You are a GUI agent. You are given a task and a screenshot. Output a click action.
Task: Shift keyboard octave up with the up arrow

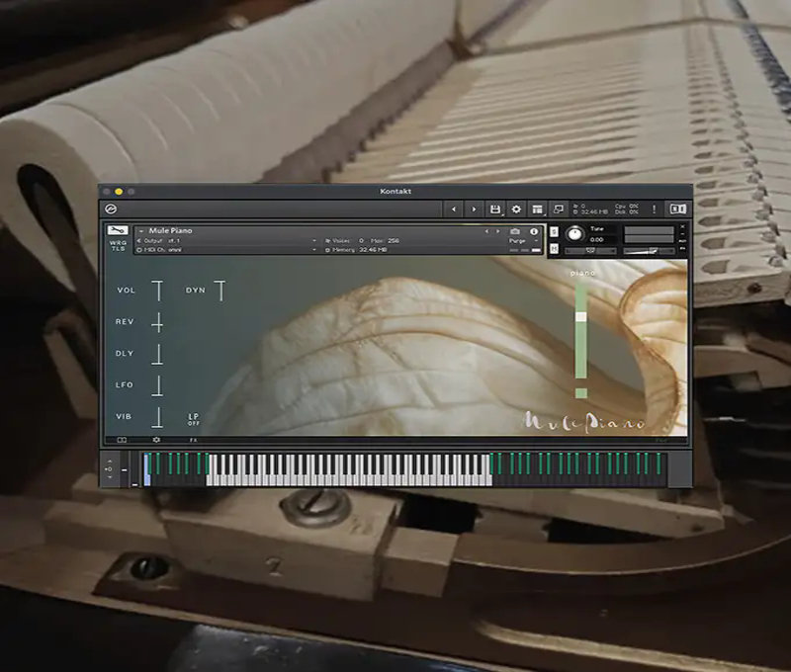110,462
